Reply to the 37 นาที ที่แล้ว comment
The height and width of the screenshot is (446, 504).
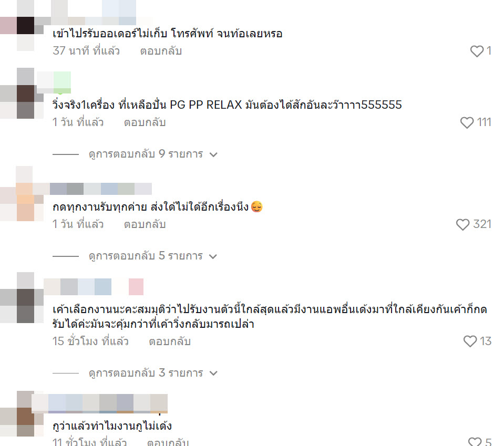[x=161, y=51]
